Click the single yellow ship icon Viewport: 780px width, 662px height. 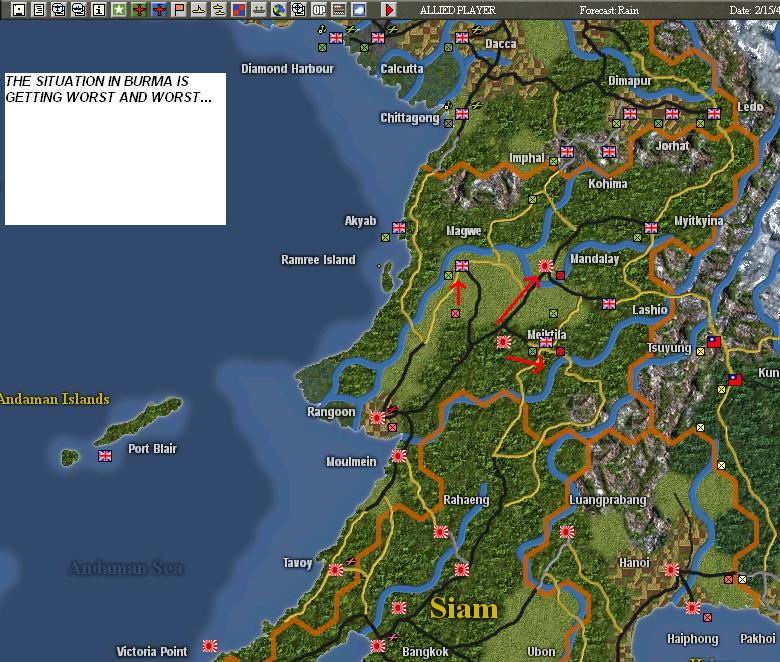pos(198,9)
